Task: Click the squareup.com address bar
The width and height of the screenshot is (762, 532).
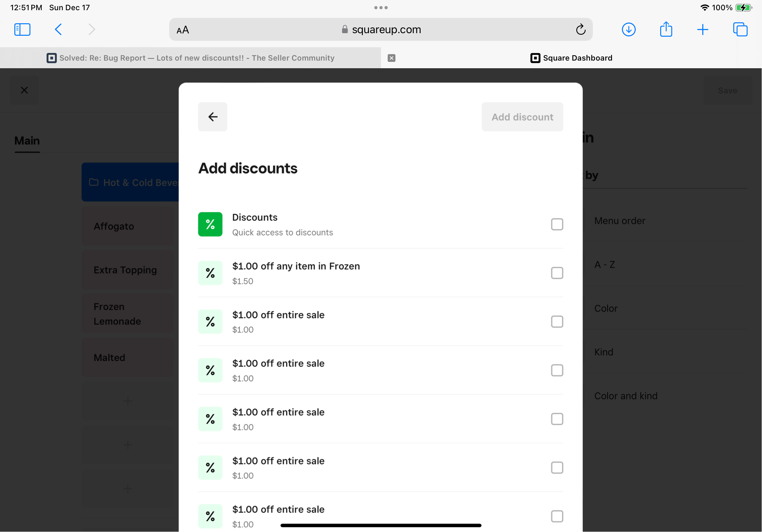Action: click(381, 30)
